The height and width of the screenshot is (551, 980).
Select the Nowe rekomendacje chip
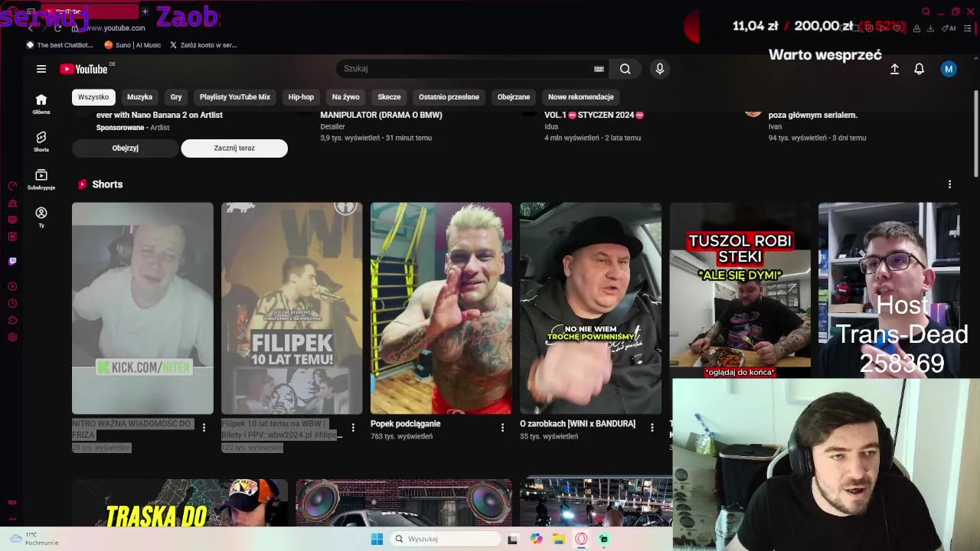(581, 97)
